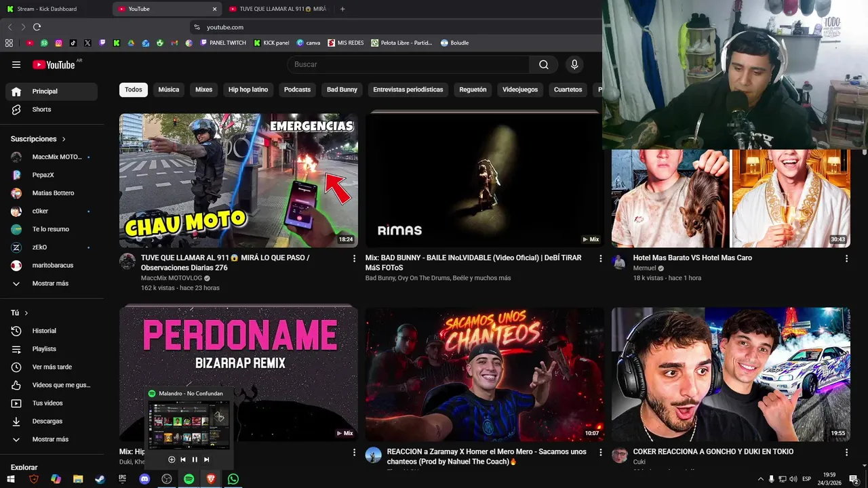Open the Instagram bookmark icon
This screenshot has height=488, width=868.
(59, 43)
